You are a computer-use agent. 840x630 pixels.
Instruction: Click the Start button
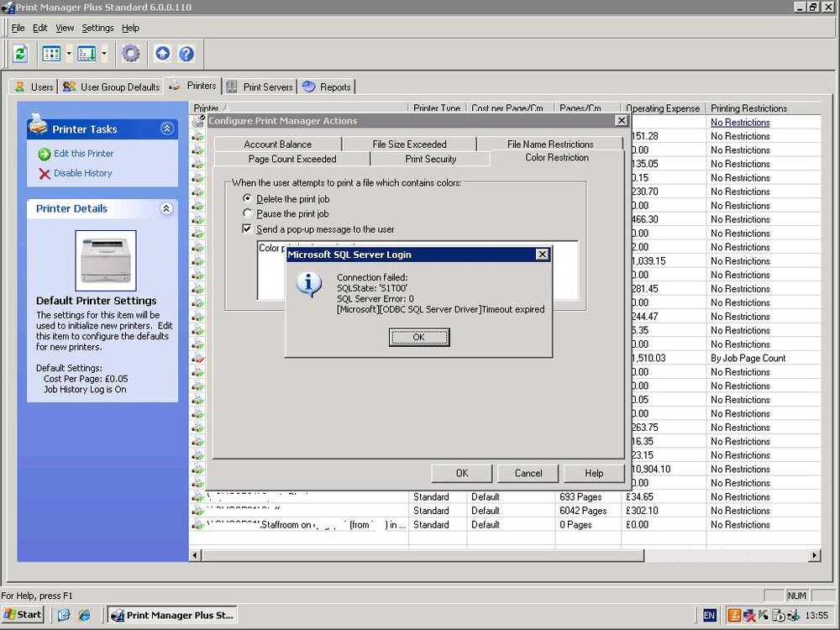pos(23,615)
